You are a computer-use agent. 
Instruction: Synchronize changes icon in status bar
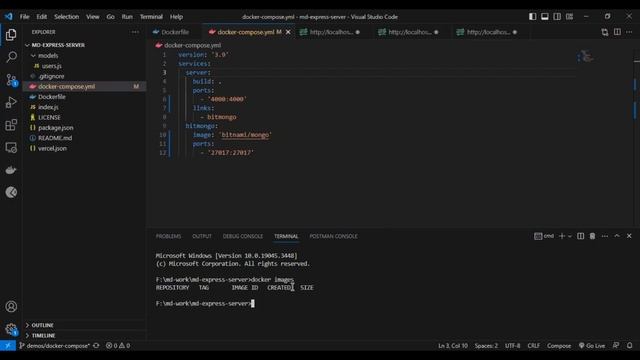tap(96, 346)
